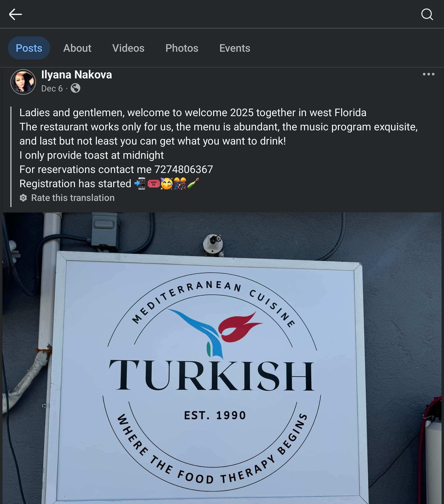Image resolution: width=444 pixels, height=504 pixels.
Task: Click the gear icon beside Rate this translation
Action: click(x=23, y=198)
